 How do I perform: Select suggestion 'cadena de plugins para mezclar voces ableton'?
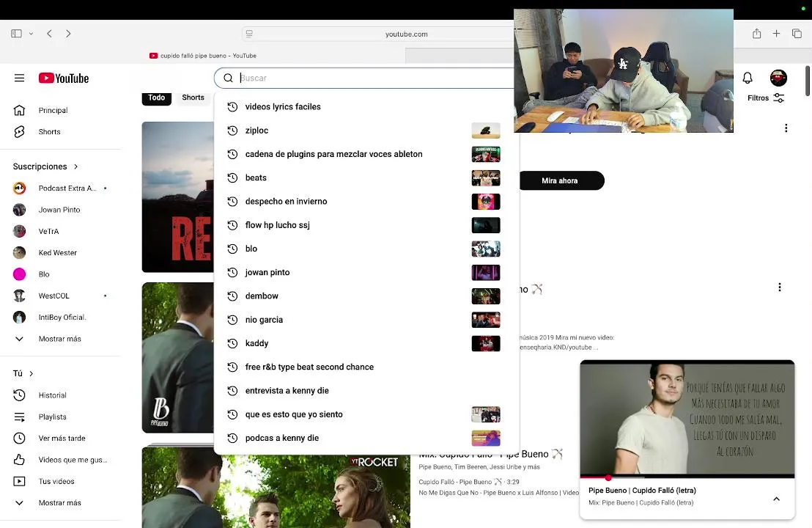366,154
